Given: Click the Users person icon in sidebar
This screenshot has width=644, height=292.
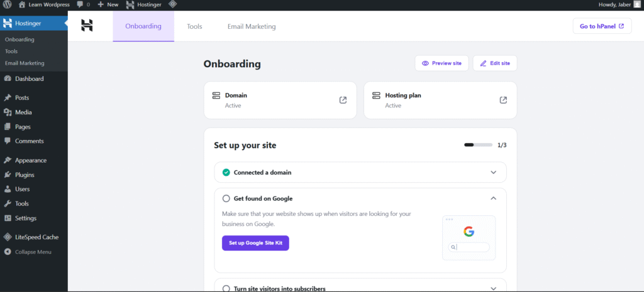Looking at the screenshot, I should (8, 189).
